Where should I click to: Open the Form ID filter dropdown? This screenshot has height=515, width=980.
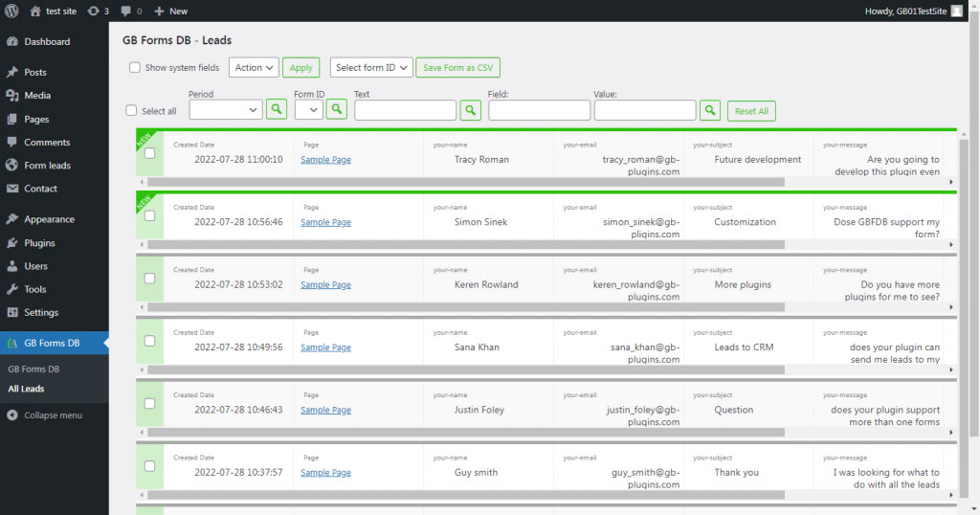(308, 110)
